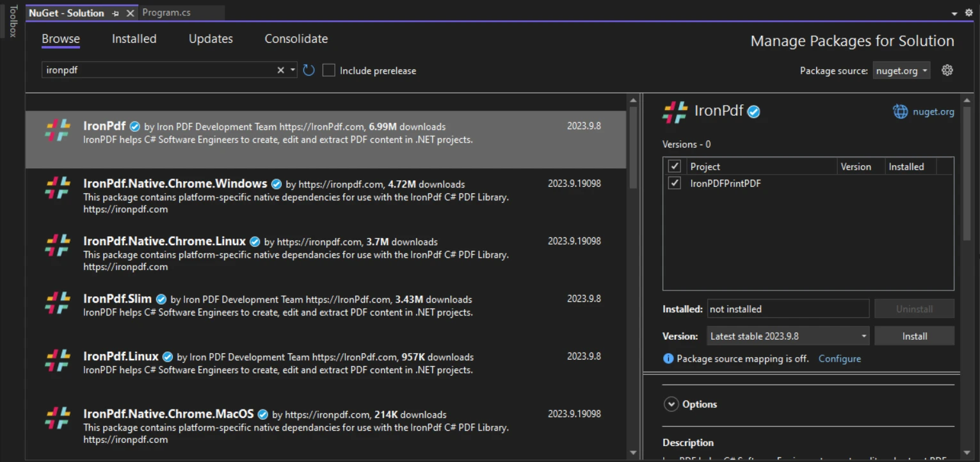Open the Package source dropdown

[x=901, y=71]
